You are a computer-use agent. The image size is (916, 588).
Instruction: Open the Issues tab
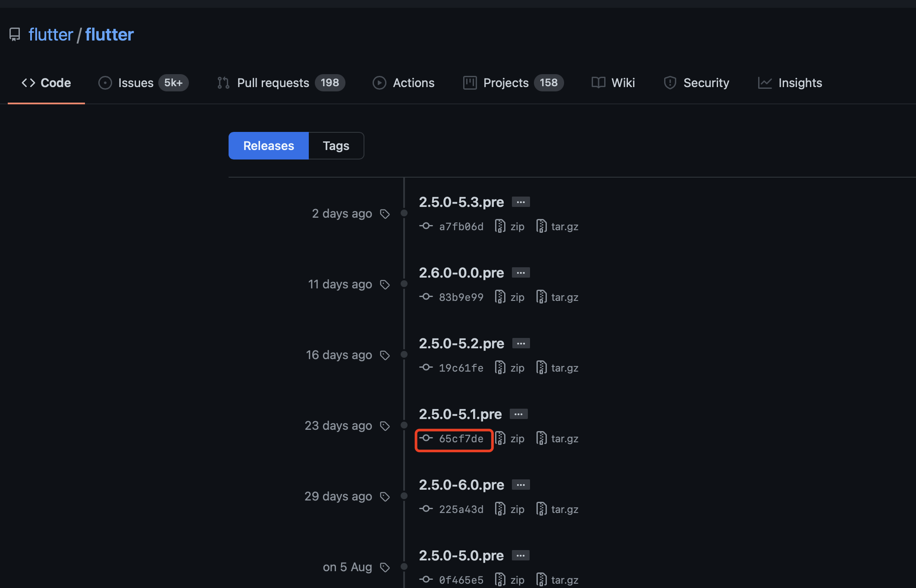(143, 83)
